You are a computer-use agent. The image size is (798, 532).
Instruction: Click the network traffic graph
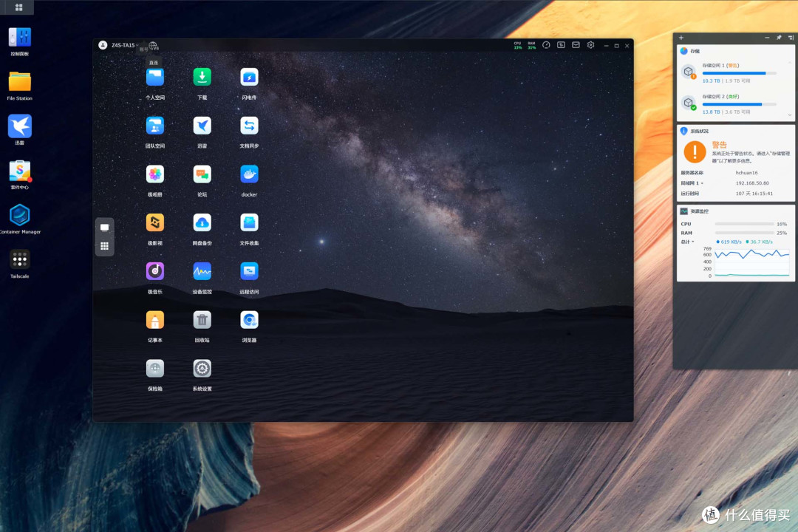(751, 262)
